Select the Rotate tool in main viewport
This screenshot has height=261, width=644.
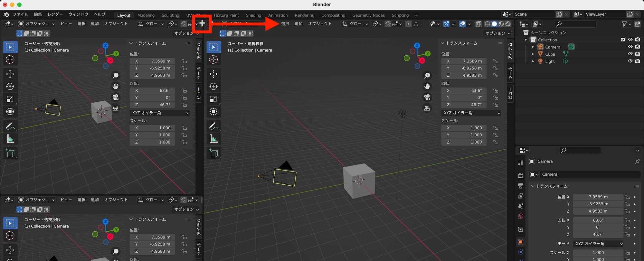tap(213, 87)
